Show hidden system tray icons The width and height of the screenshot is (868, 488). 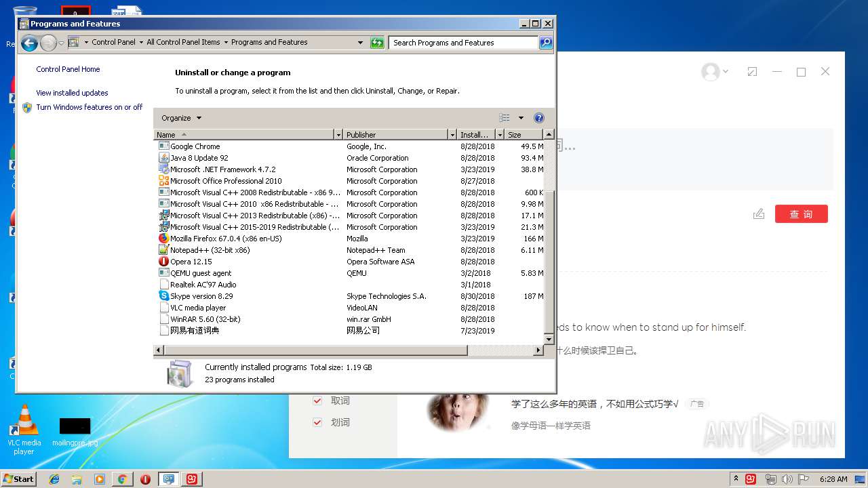(x=736, y=479)
